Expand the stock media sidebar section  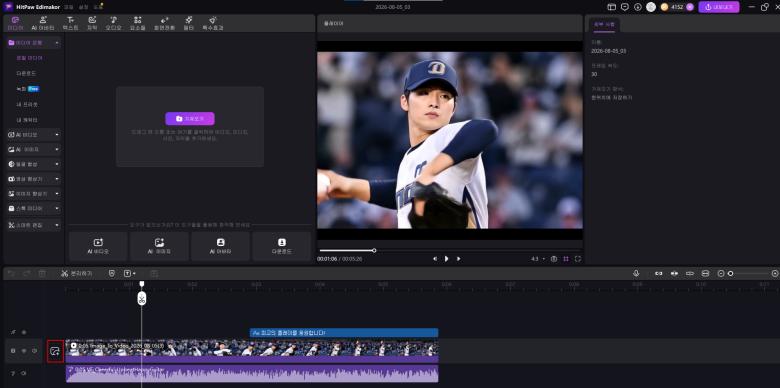tap(34, 208)
